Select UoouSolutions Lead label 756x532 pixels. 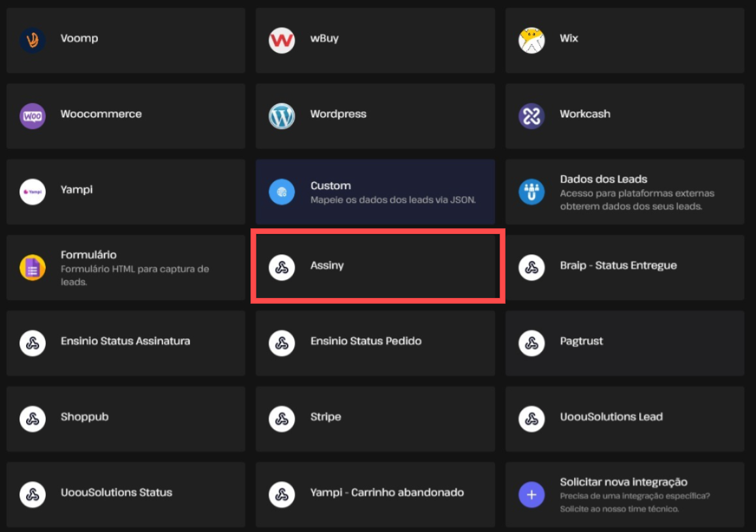(611, 417)
